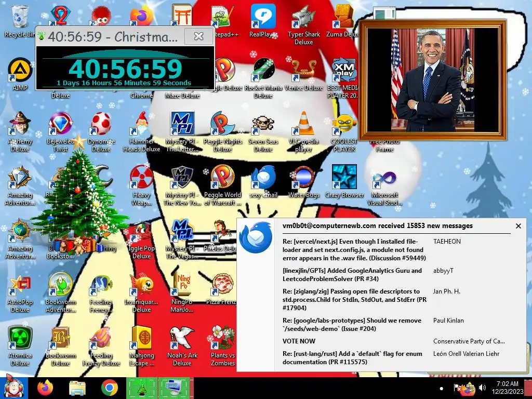Open Venice Deluxe shortcut

[303, 75]
